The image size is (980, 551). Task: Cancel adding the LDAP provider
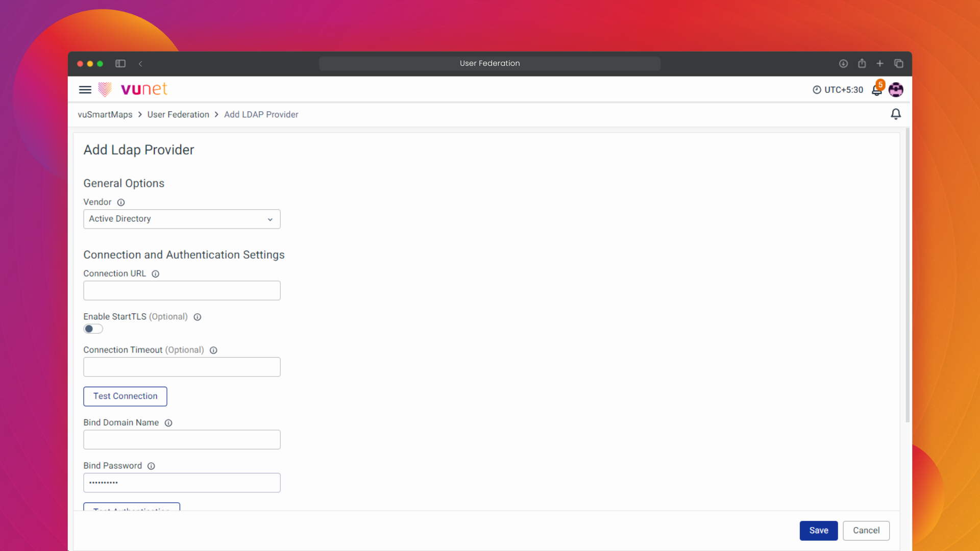point(866,531)
